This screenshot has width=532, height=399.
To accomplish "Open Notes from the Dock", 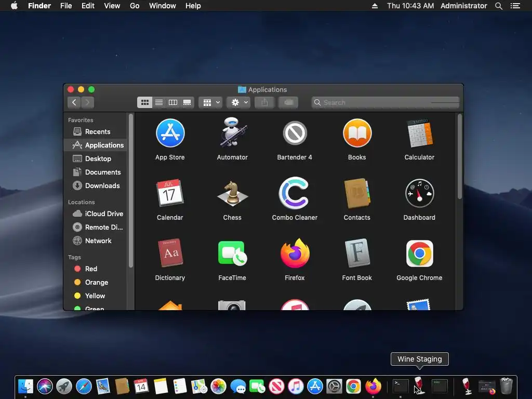I will click(161, 386).
